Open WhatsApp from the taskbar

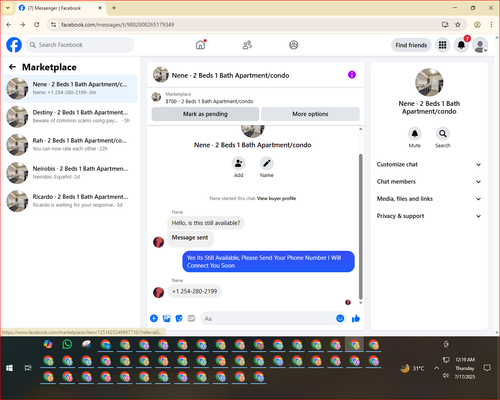[67, 344]
